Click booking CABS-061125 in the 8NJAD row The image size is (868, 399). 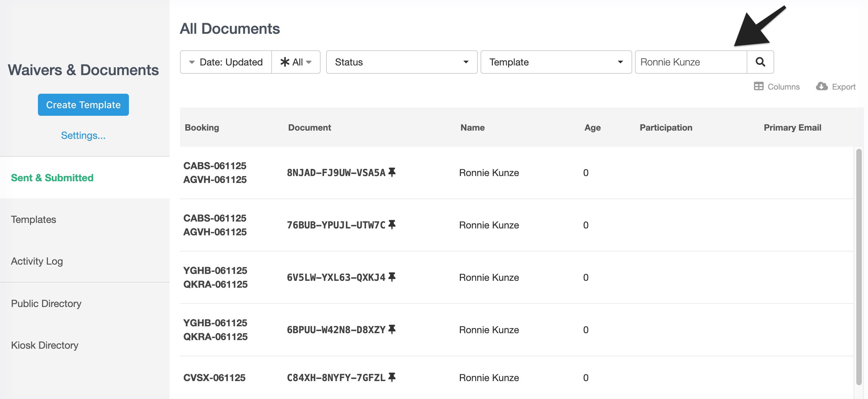[x=215, y=166]
